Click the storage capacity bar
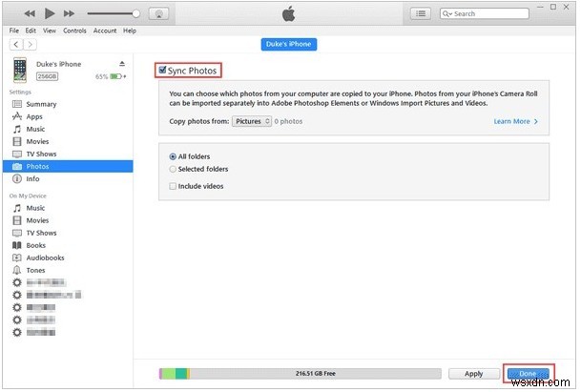This screenshot has width=581, height=392. (301, 374)
